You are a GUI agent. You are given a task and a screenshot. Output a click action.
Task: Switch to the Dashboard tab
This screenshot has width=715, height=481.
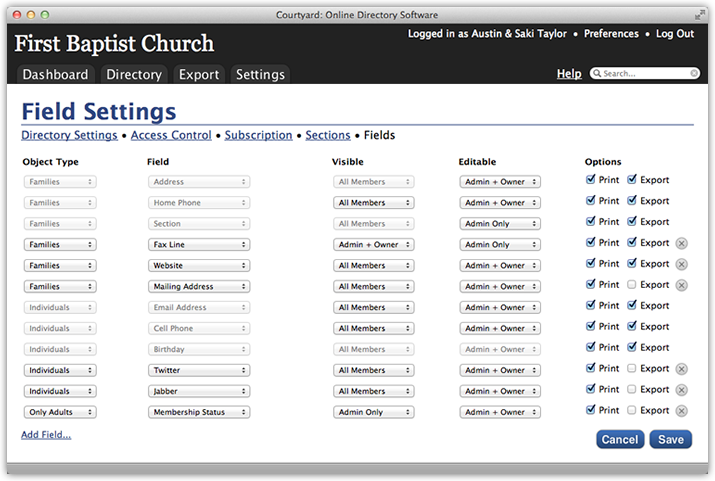[x=55, y=74]
